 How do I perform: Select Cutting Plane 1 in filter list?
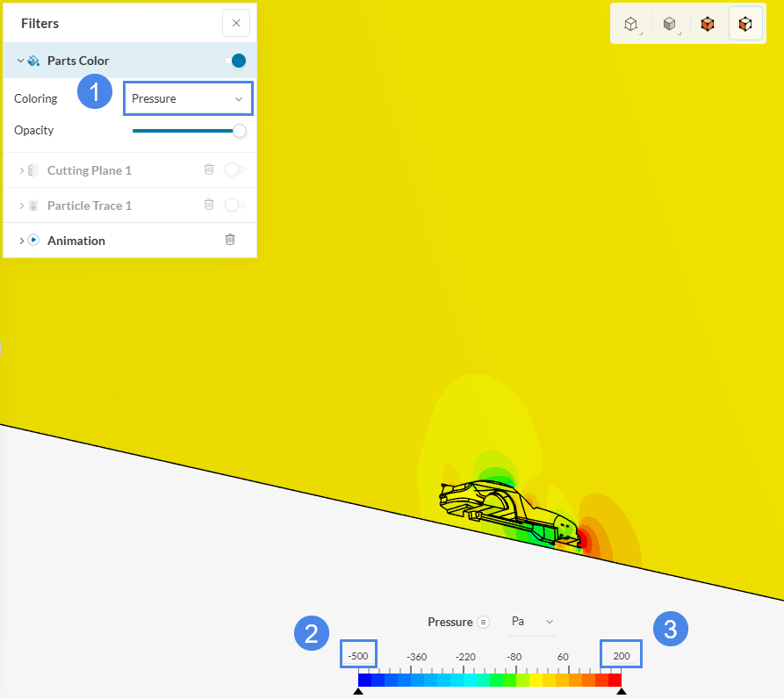pos(89,170)
